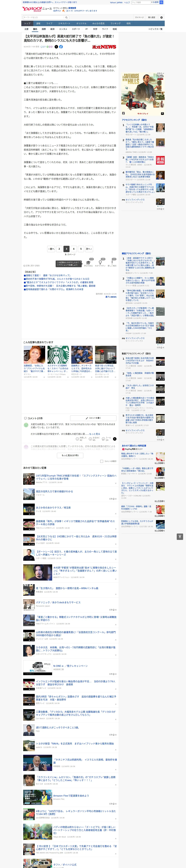This screenshot has width=186, height=868.
Task: Go to article page 2
Action: click(x=59, y=249)
